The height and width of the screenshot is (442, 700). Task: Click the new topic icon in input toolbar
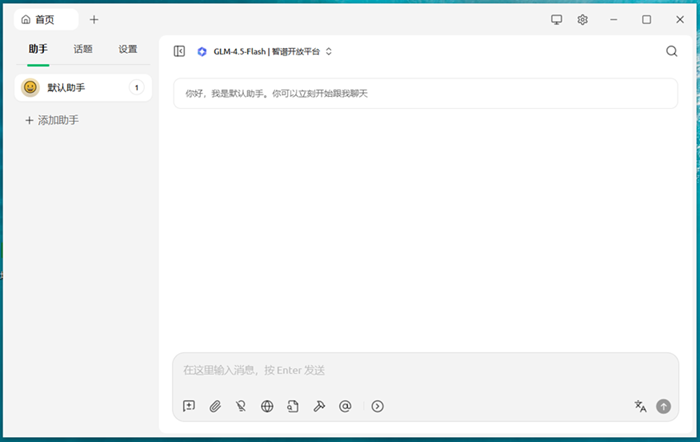[189, 406]
